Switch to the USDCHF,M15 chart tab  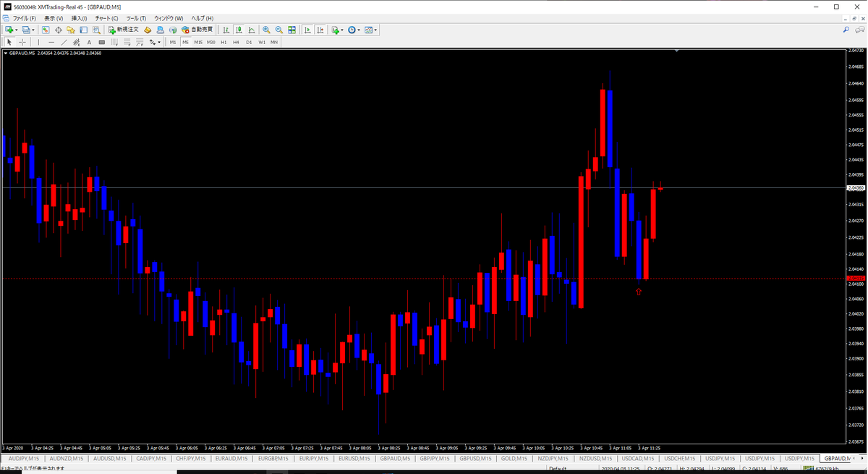point(681,459)
